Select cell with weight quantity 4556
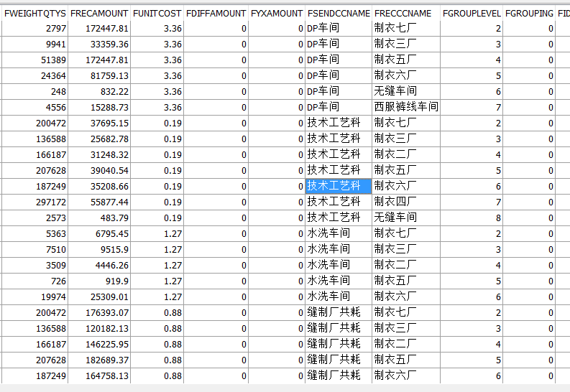570x392 pixels. pos(35,108)
